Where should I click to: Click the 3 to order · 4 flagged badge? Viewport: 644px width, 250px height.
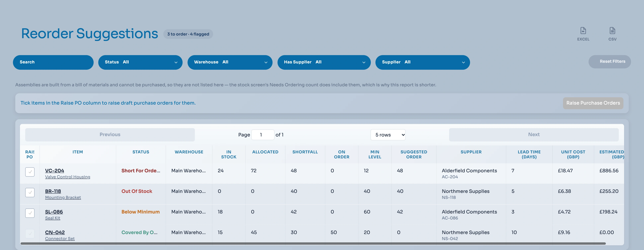coord(188,34)
